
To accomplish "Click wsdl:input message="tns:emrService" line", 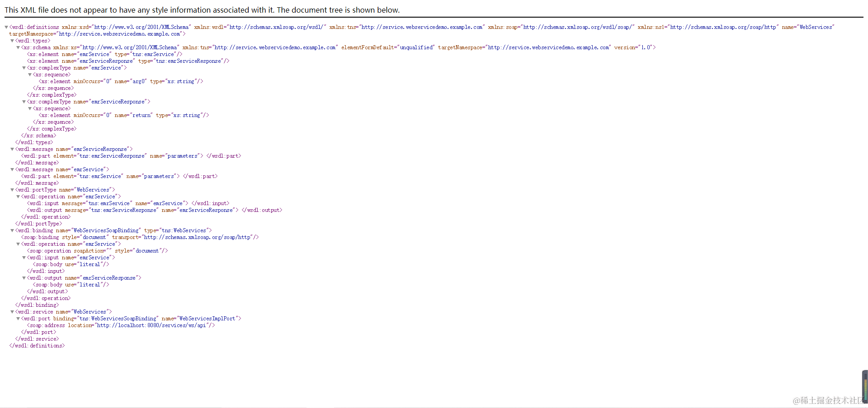I will tap(128, 203).
